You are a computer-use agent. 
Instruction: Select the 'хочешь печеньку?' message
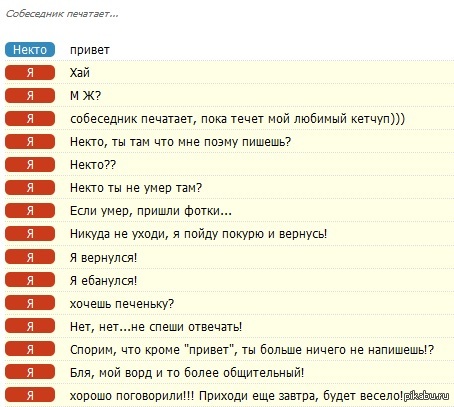click(122, 304)
